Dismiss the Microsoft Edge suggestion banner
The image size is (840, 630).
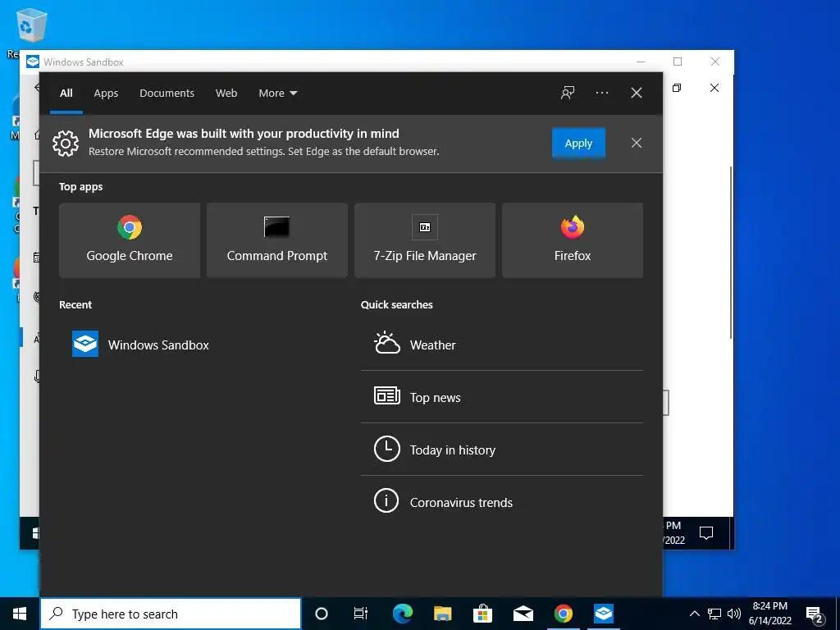(x=637, y=143)
